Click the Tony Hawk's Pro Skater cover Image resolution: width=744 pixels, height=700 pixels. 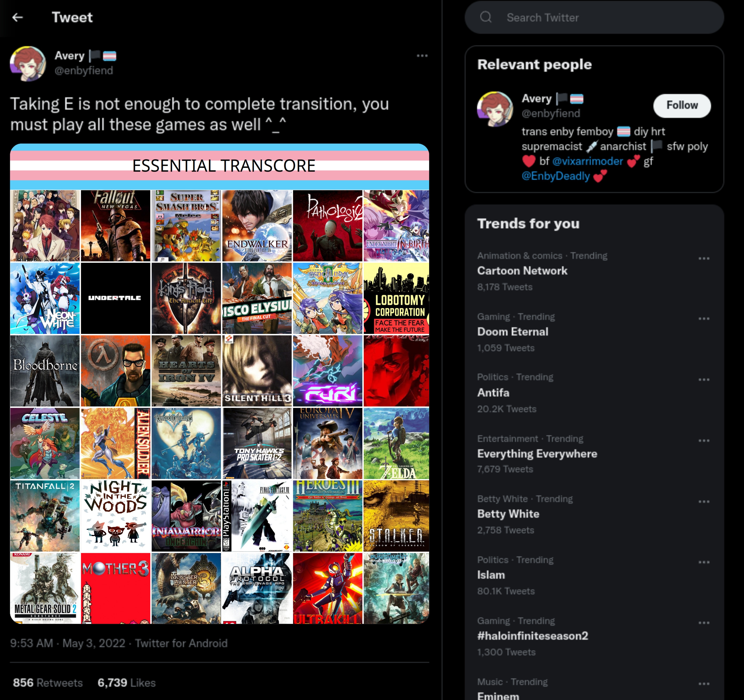tap(257, 443)
